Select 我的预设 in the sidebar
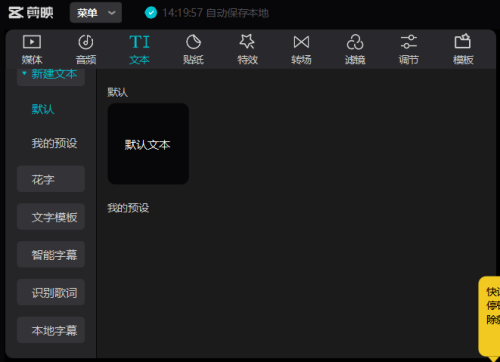Image resolution: width=500 pixels, height=362 pixels. tap(54, 143)
